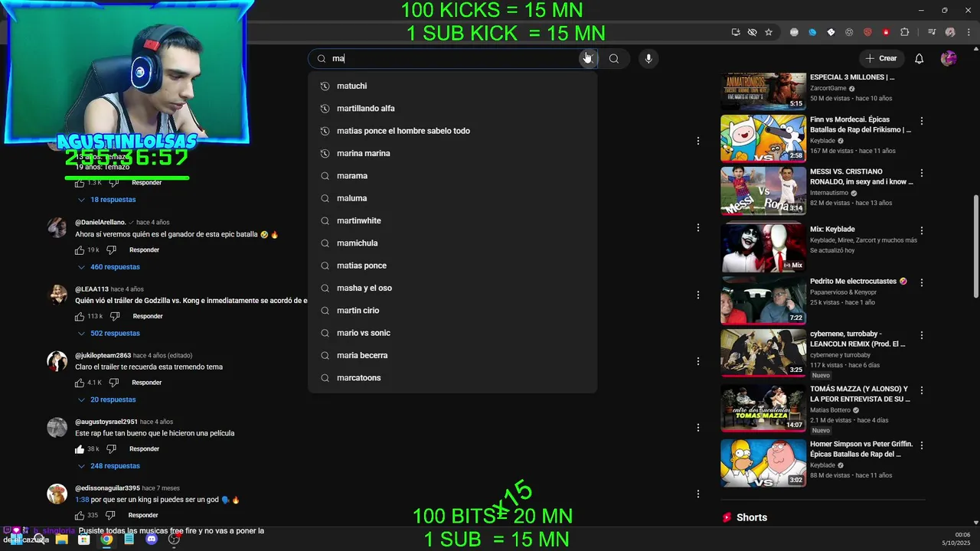Like DanielArellano's comment
Viewport: 980px width, 551px height.
[x=80, y=250]
